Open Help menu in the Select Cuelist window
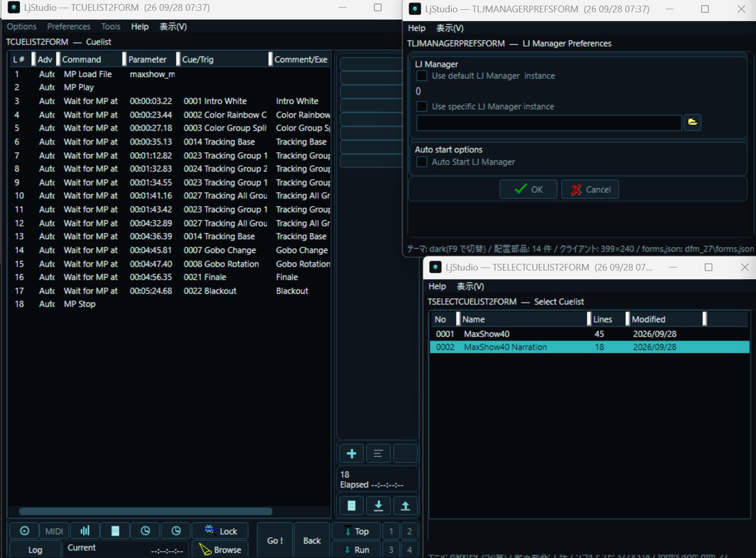 pos(437,287)
